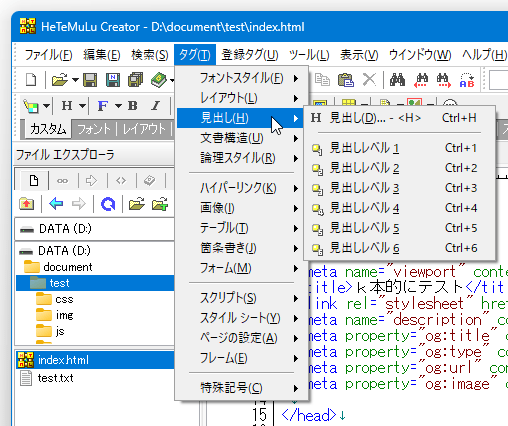Switch to the フォント tab
The image size is (508, 426).
[94, 129]
